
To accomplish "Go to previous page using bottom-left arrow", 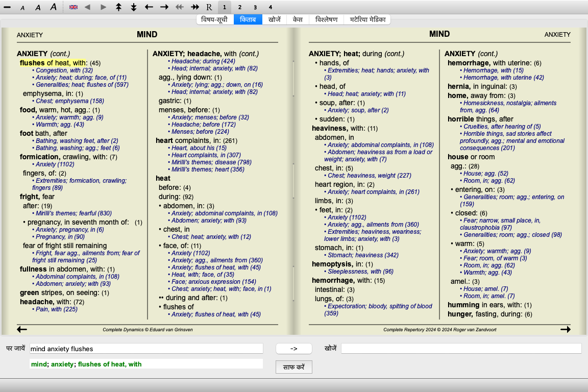I will pyautogui.click(x=22, y=330).
